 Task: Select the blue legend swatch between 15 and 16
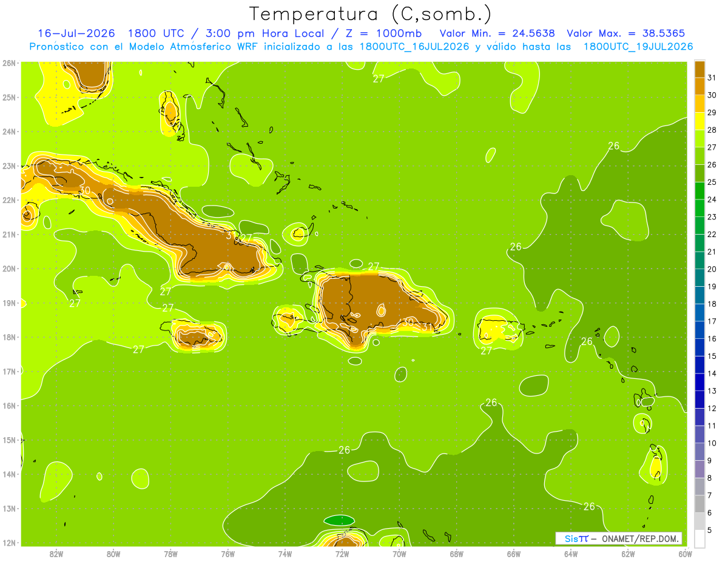click(699, 347)
